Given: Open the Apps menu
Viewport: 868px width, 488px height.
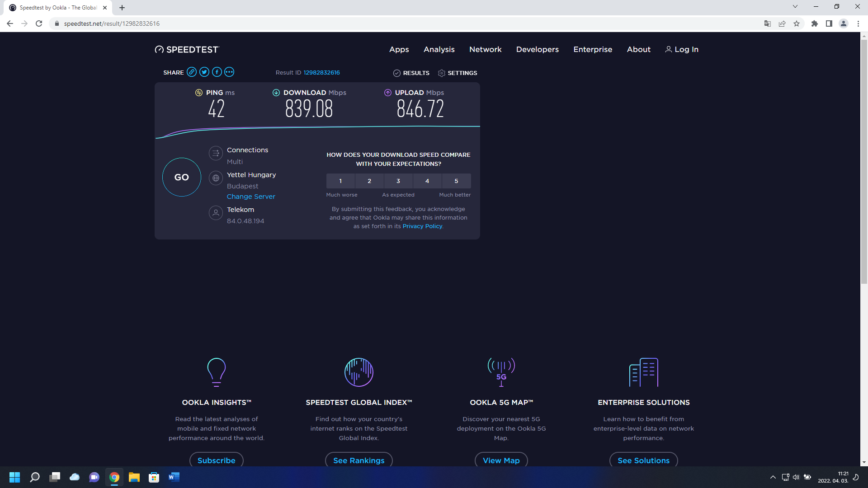Looking at the screenshot, I should [x=399, y=49].
